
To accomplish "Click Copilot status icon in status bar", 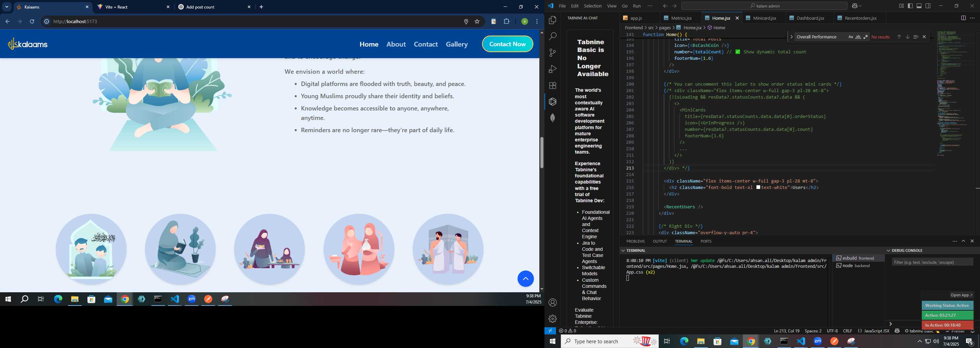I will point(897,331).
